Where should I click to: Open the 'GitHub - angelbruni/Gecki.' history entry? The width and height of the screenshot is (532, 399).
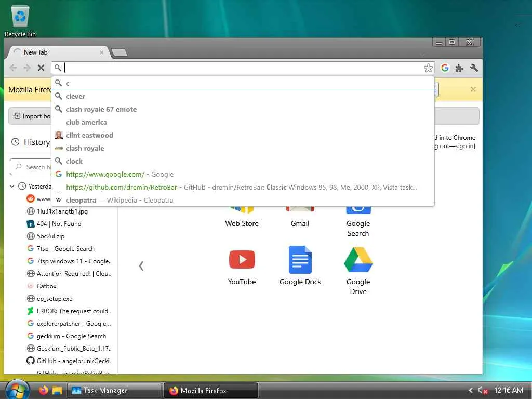(69, 361)
